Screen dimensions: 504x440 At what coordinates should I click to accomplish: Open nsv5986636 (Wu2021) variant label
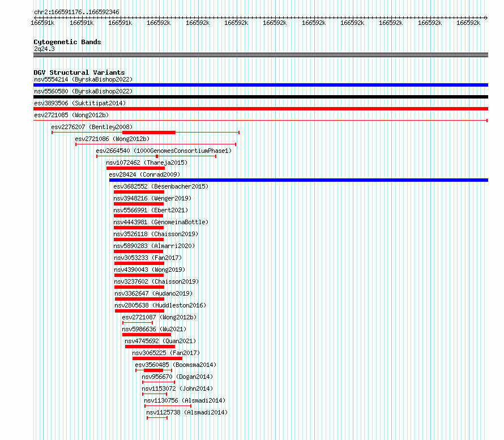point(154,329)
